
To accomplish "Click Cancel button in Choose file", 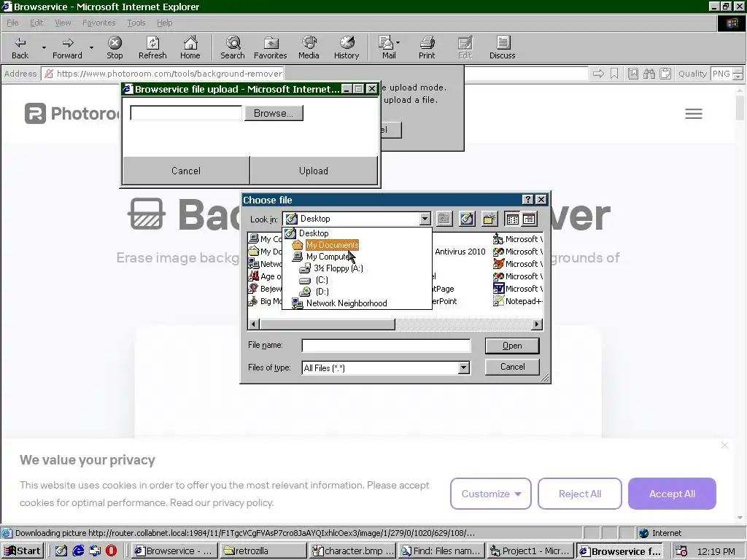I will (x=512, y=367).
